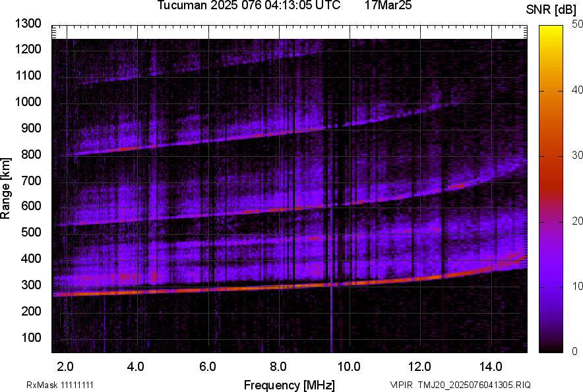Click range axis tick 1200
The height and width of the screenshot is (392, 583).
(28, 49)
